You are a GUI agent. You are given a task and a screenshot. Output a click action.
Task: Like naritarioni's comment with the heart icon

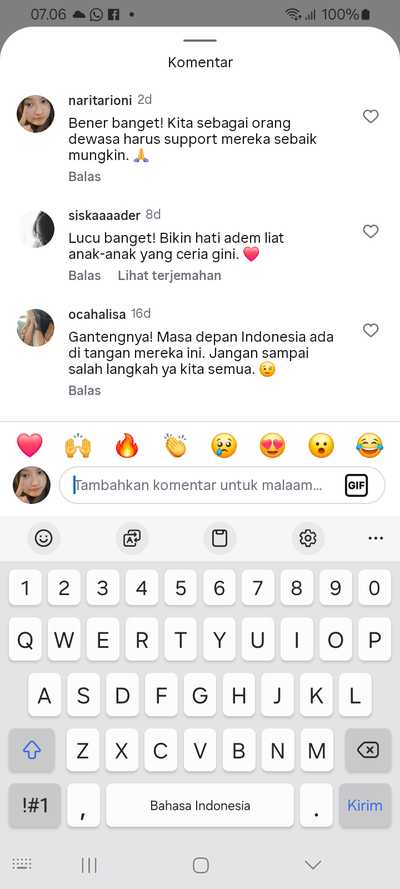[370, 116]
